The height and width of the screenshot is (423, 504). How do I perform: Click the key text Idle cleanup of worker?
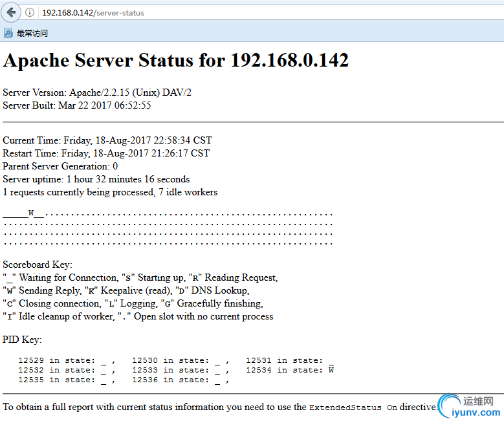tap(67, 316)
